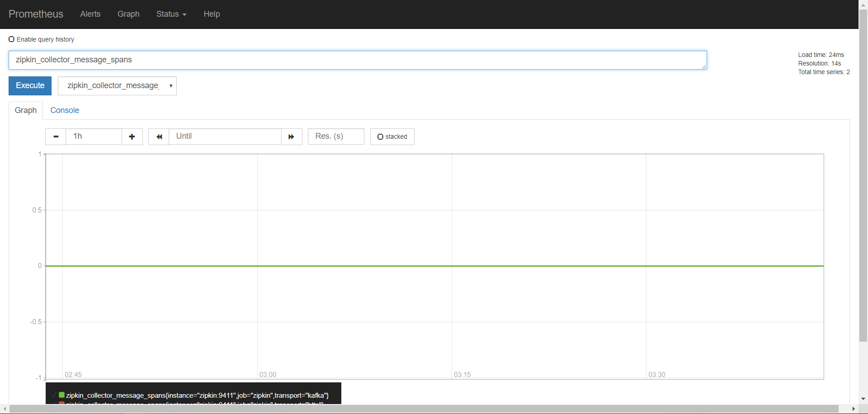Click the 03:15 time axis label
868x414 pixels.
(462, 375)
